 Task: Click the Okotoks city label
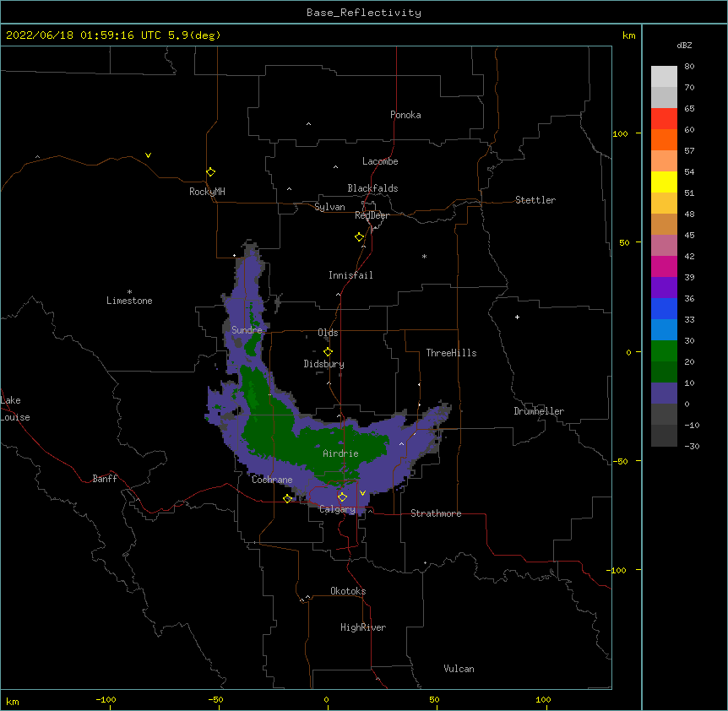pos(348,591)
